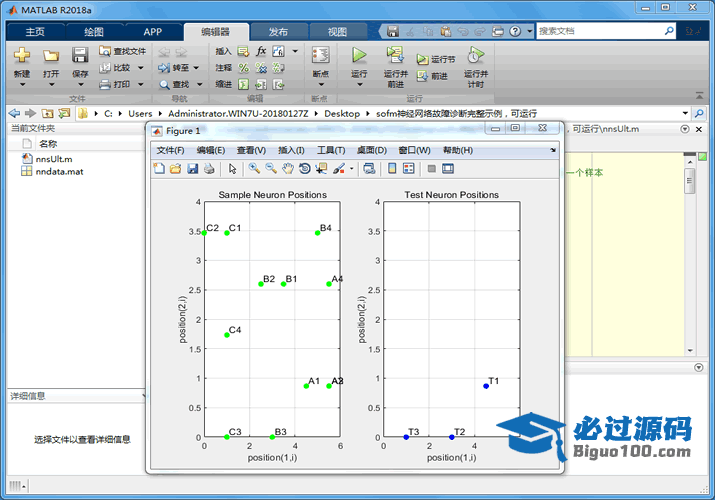
Task: Expand Figure brush tool dropdown arrow
Action: click(x=352, y=169)
